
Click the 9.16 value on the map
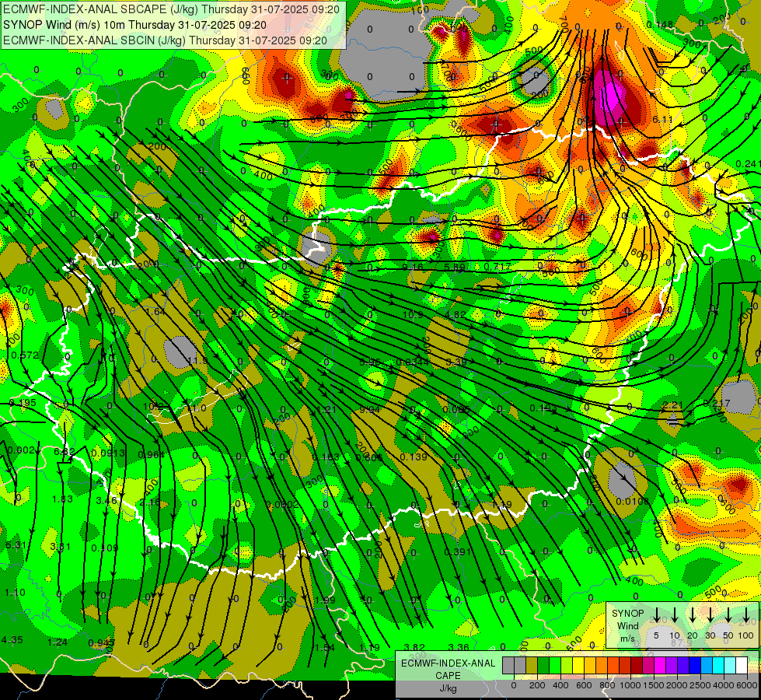413,267
